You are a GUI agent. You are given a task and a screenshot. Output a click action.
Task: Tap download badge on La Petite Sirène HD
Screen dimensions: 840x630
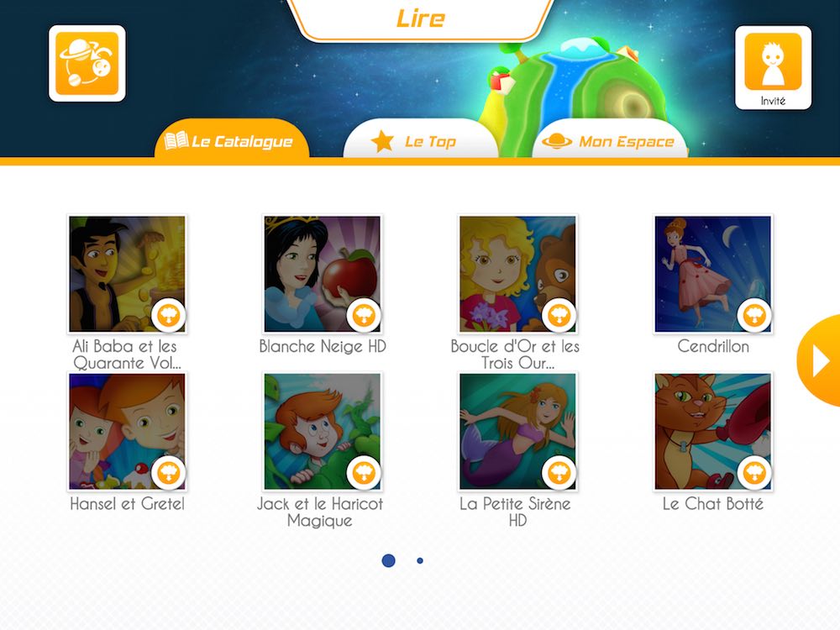coord(559,472)
